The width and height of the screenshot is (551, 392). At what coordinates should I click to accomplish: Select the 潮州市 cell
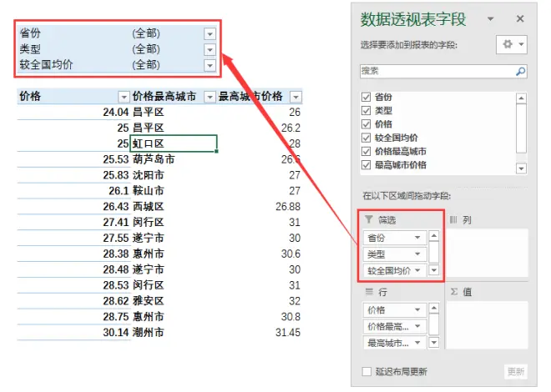(174, 332)
